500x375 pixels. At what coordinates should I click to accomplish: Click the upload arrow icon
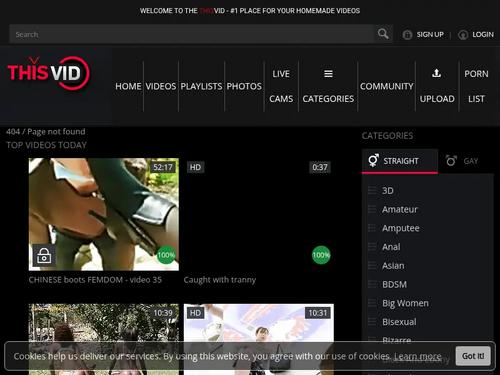click(x=436, y=73)
